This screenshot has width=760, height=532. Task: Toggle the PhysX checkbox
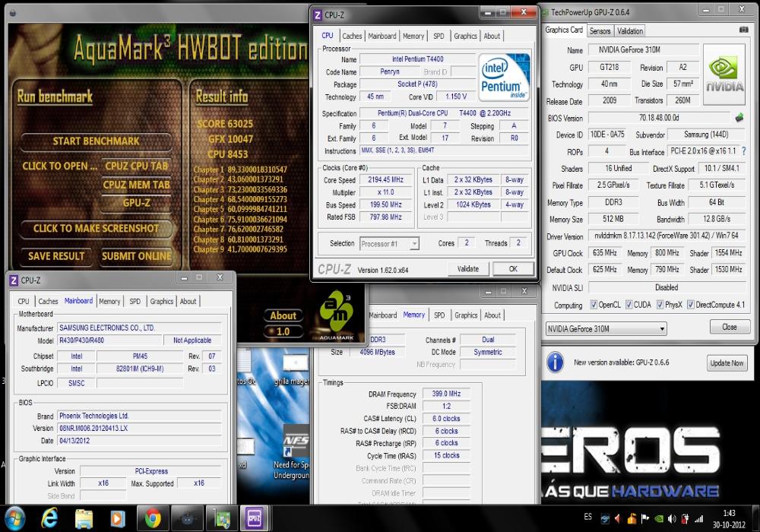[x=660, y=304]
